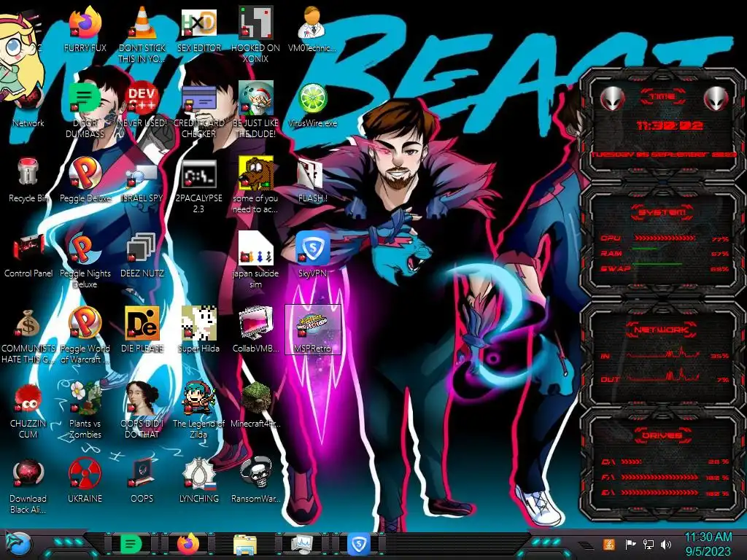Screen dimensions: 747x560
Task: Click the C:\ drive row in DRIVES widget
Action: (665, 462)
